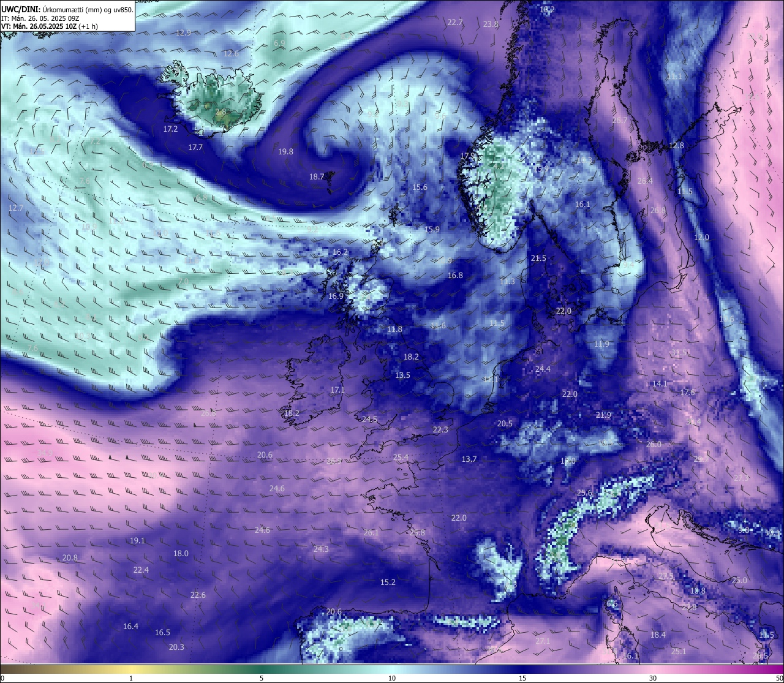
Task: Click the 23.8 value at the top
Action: (x=491, y=25)
